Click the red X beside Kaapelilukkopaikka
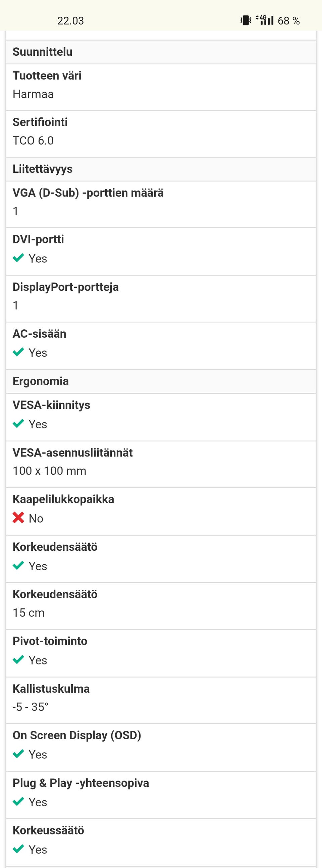The height and width of the screenshot is (868, 322). (x=18, y=518)
